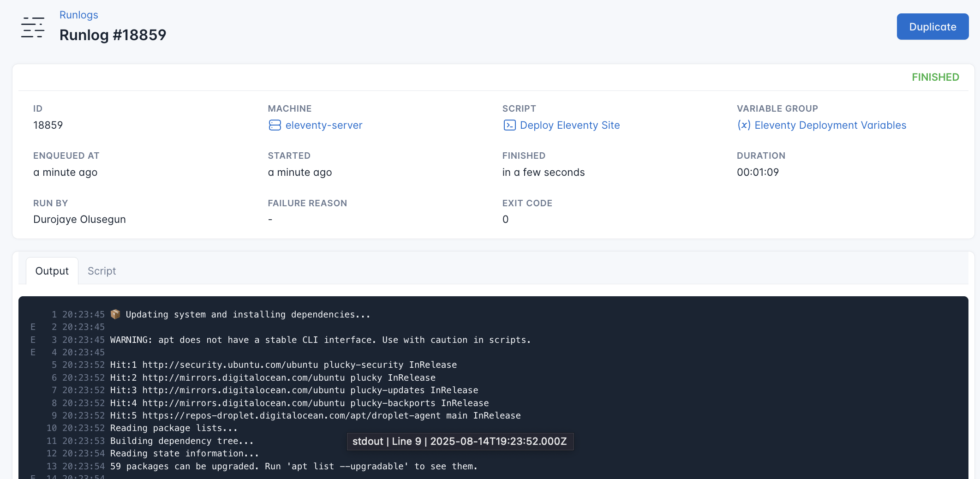This screenshot has height=479, width=980.
Task: Click the Runlog #18859 heading
Action: 113,35
